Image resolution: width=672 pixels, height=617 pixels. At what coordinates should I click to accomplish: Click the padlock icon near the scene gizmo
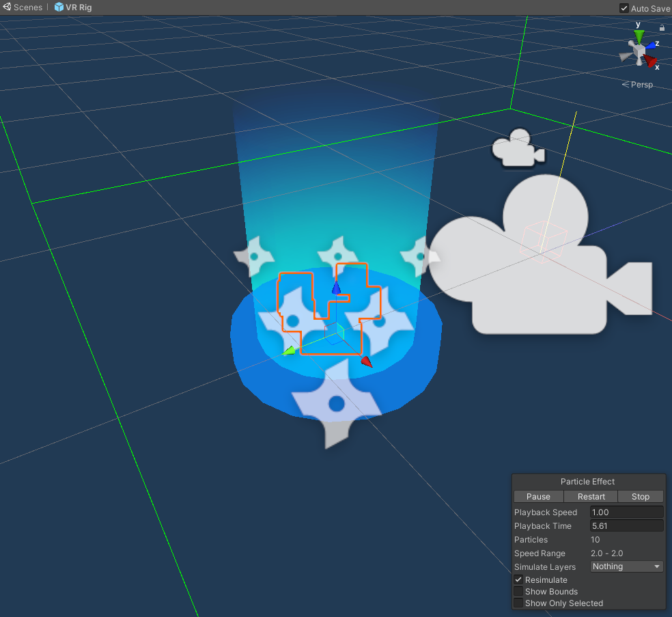(661, 27)
